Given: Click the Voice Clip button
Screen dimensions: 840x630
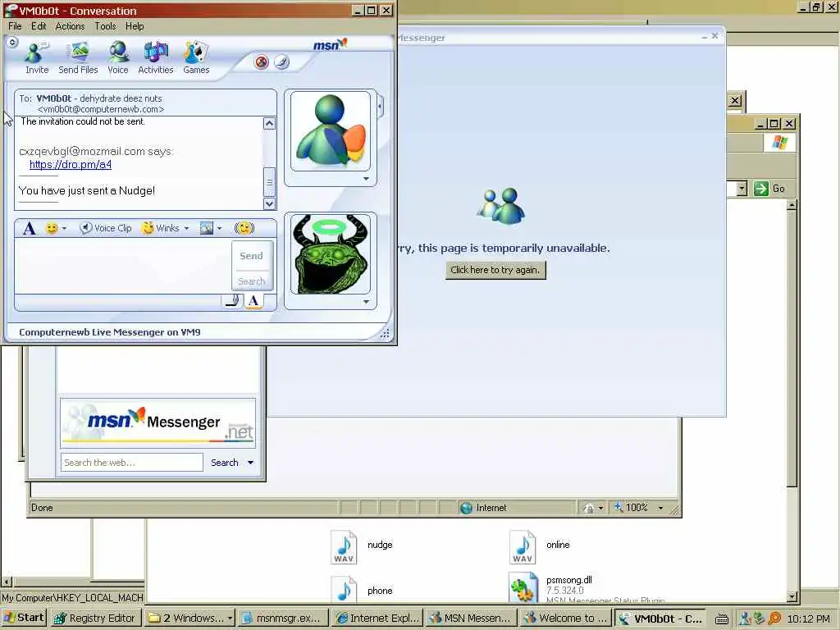Looking at the screenshot, I should (106, 228).
